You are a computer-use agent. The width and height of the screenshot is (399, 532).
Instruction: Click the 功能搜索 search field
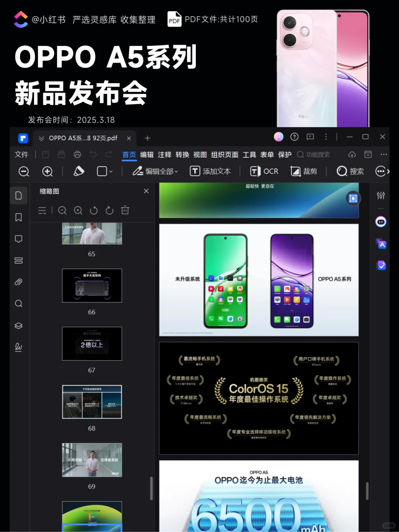[314, 155]
